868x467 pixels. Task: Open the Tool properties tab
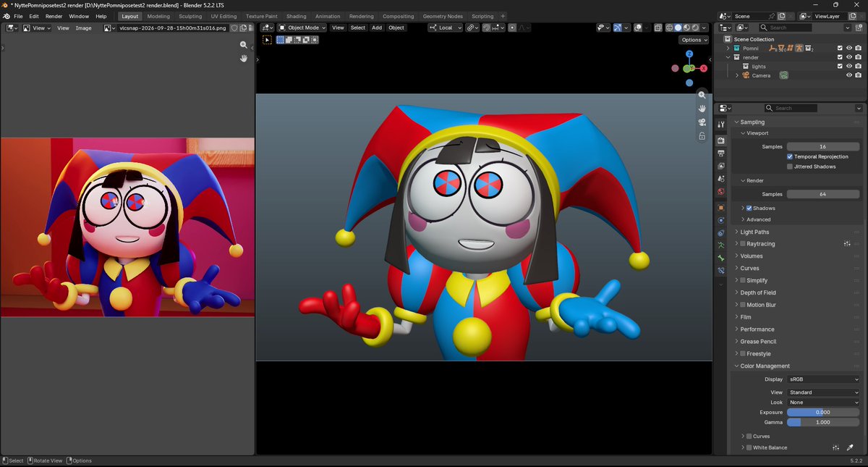tap(720, 125)
